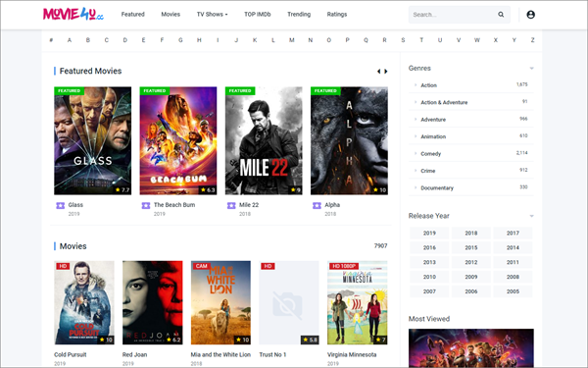Filter by release year 2019
Viewport: 588px width, 368px height.
pos(429,233)
